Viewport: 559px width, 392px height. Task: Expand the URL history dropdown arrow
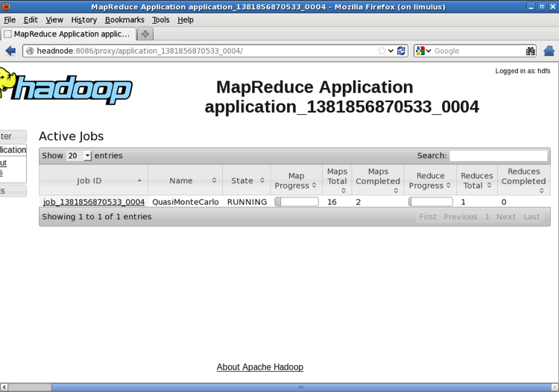tap(391, 51)
